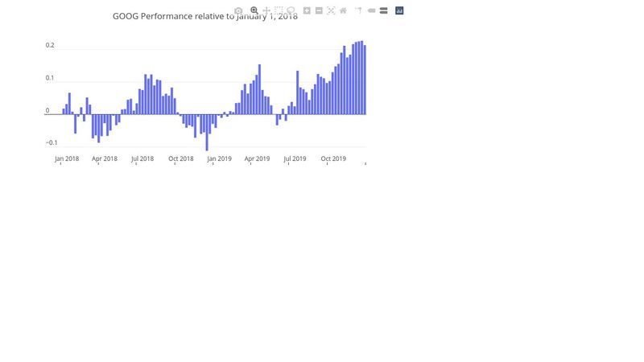This screenshot has width=644, height=362.
Task: Open the Plotly logo link
Action: [399, 10]
